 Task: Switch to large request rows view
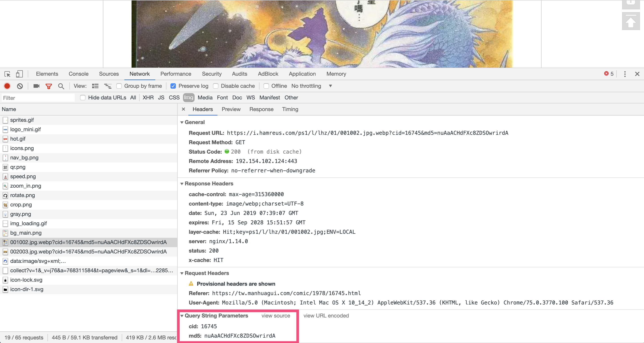coord(95,86)
